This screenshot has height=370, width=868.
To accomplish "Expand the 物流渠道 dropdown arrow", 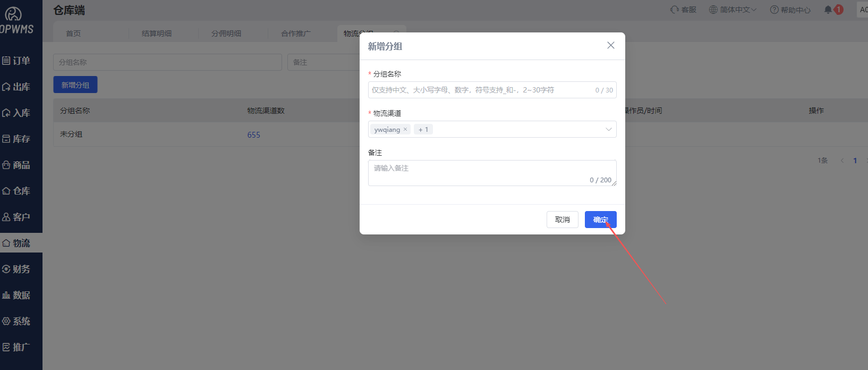I will click(x=608, y=129).
